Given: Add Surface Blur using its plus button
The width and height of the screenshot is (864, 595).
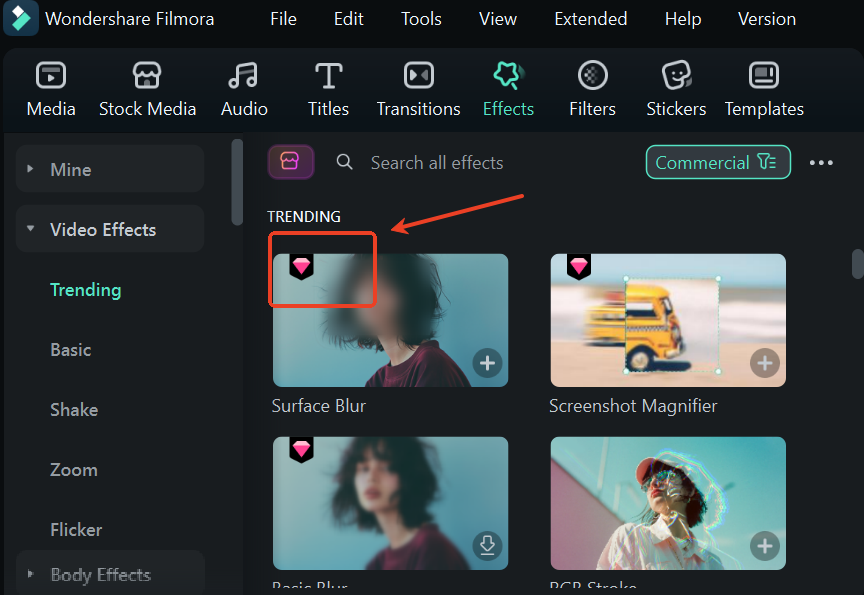Looking at the screenshot, I should point(487,363).
